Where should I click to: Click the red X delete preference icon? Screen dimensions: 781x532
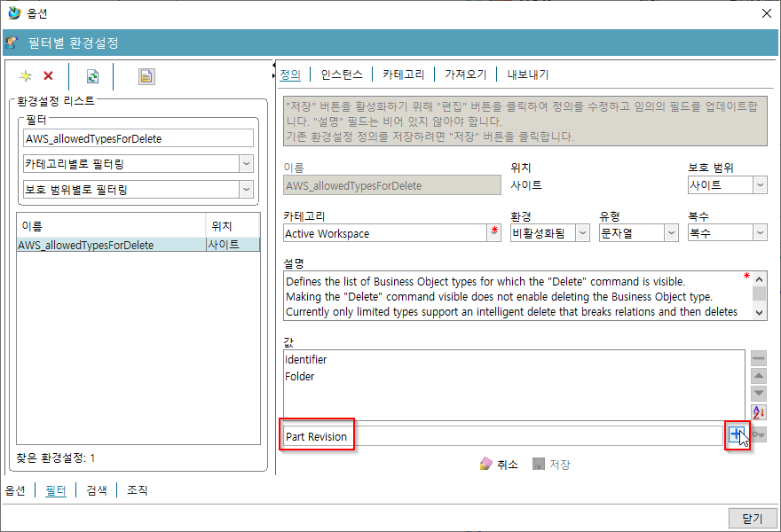pyautogui.click(x=48, y=76)
